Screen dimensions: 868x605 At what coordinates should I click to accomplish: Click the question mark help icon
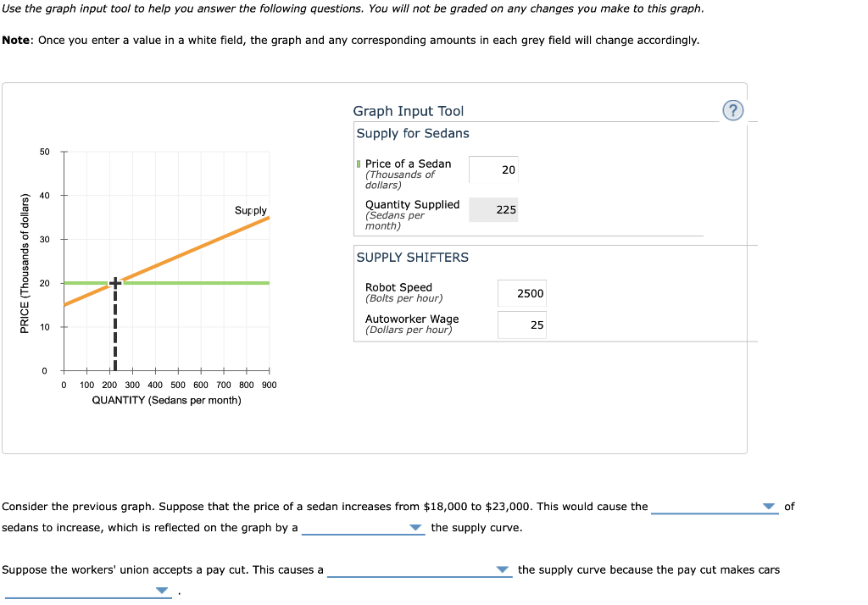tap(732, 110)
